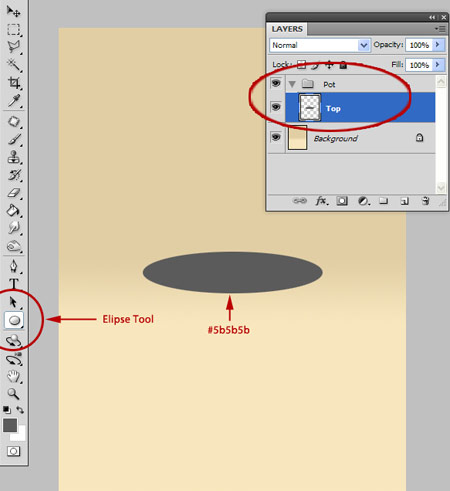Open the background color picker
The height and width of the screenshot is (491, 450).
pos(21,436)
